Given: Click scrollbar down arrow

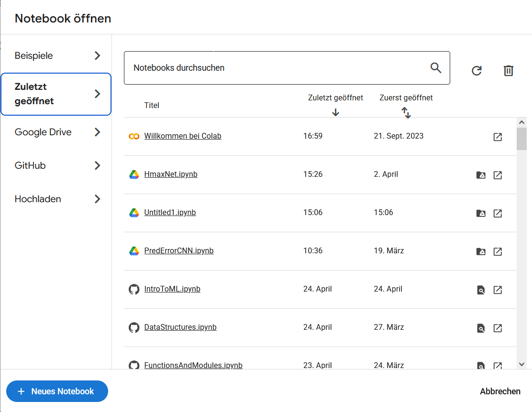Looking at the screenshot, I should (x=521, y=365).
